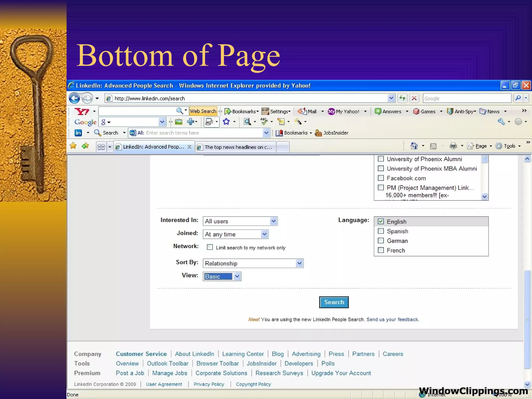
Task: Close the LinkedIn Advanced People tab
Action: coord(190,147)
